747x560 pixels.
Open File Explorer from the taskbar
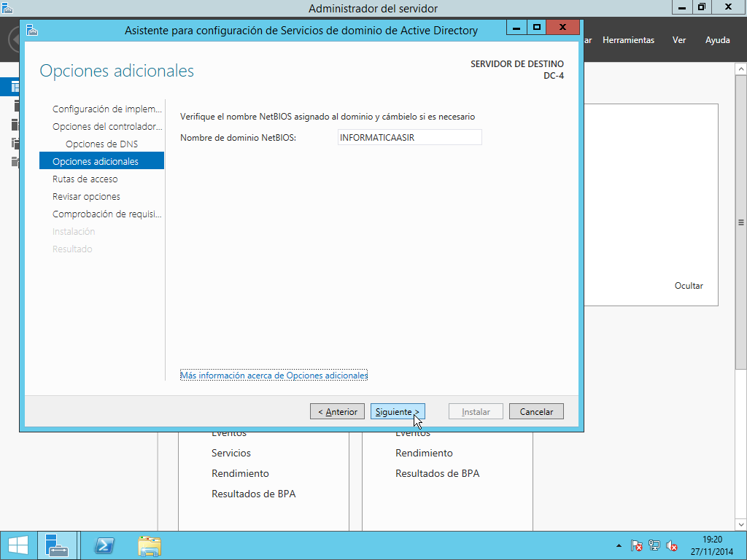(x=150, y=545)
